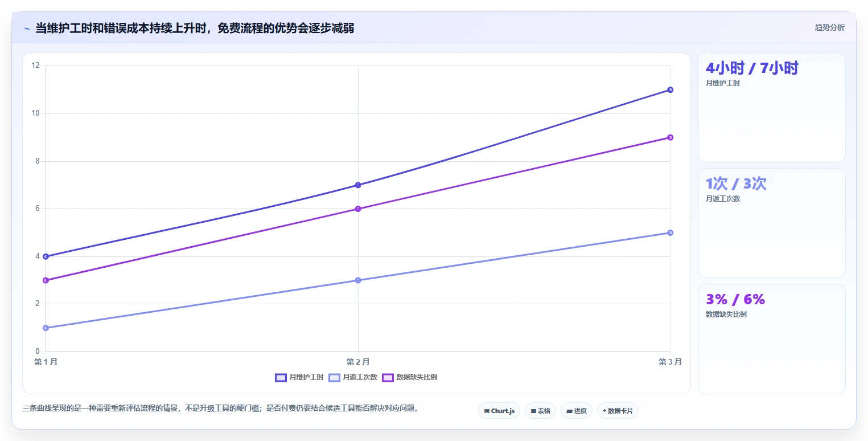The height and width of the screenshot is (441, 868).
Task: Click the 数据缺失比例 point at 第 2 月
Action: (x=358, y=209)
